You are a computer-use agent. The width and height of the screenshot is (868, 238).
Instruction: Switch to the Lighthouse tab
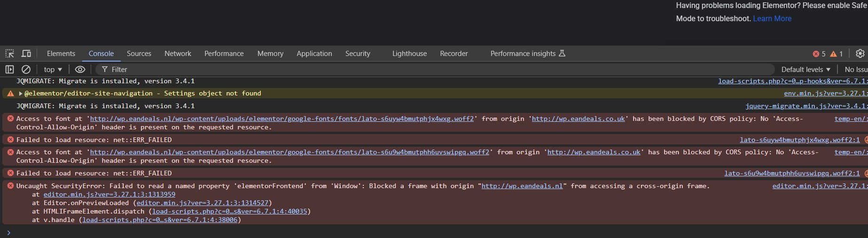click(x=410, y=54)
